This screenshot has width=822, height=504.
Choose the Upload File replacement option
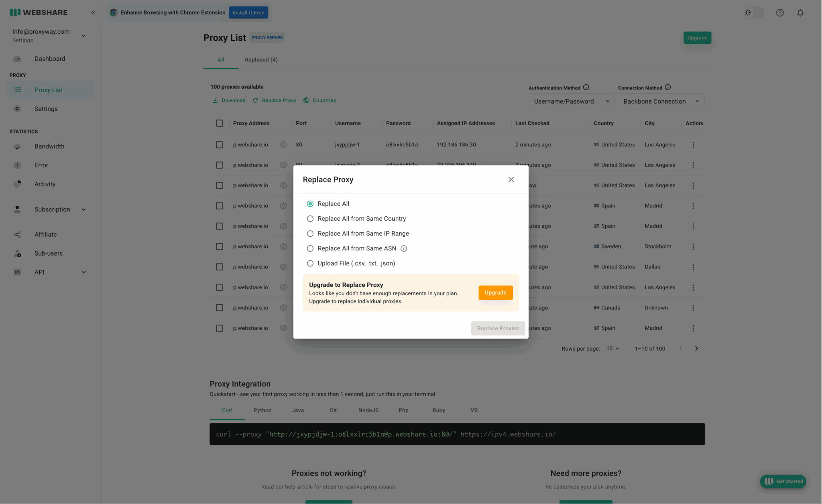310,263
